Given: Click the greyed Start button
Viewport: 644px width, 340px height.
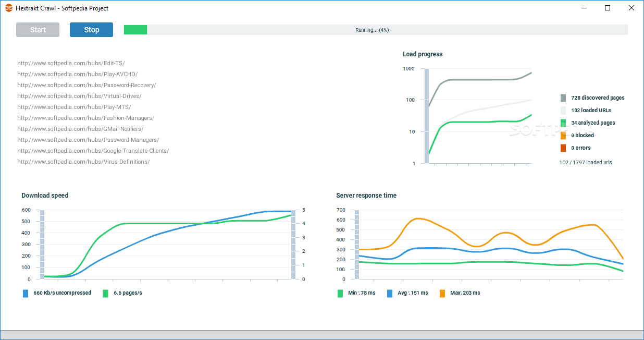Looking at the screenshot, I should pos(38,30).
